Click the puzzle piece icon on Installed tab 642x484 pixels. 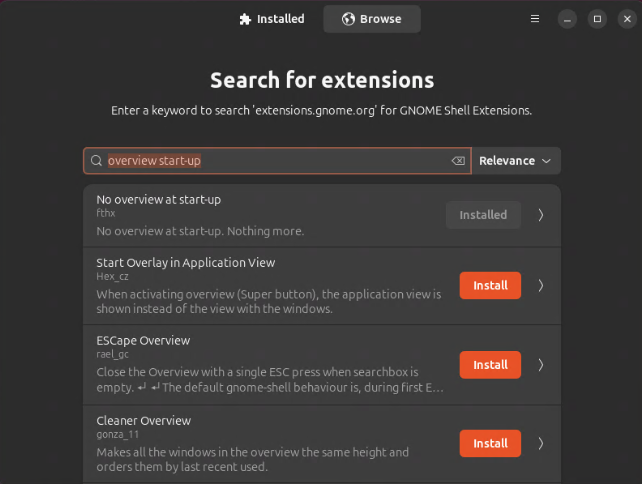(245, 19)
